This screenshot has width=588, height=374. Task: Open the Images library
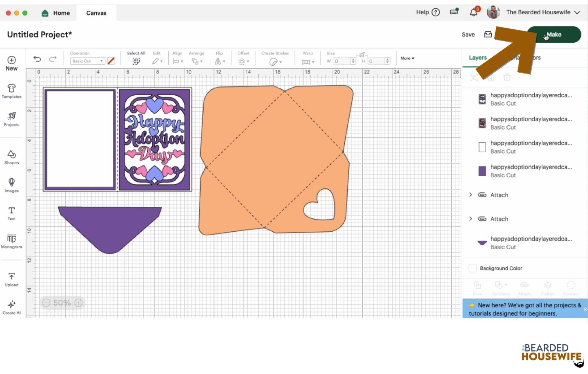[x=11, y=185]
